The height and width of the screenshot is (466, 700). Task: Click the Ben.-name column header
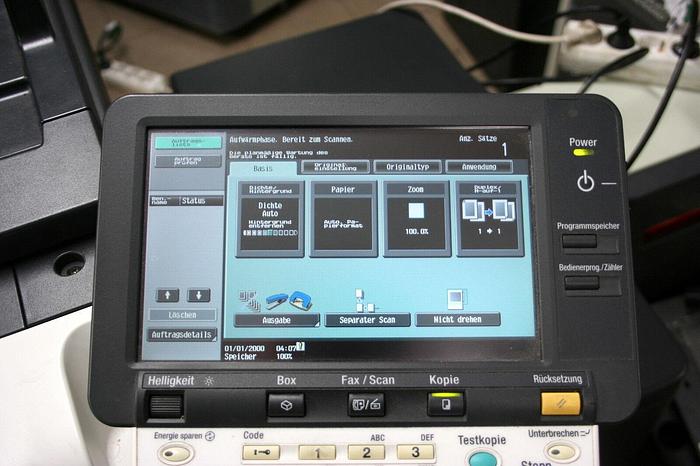(x=165, y=201)
